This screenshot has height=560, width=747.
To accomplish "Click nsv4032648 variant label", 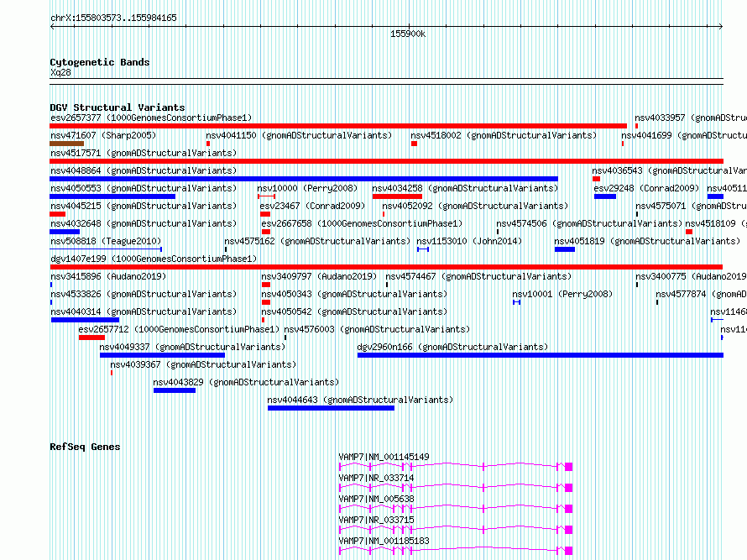I will [x=144, y=223].
